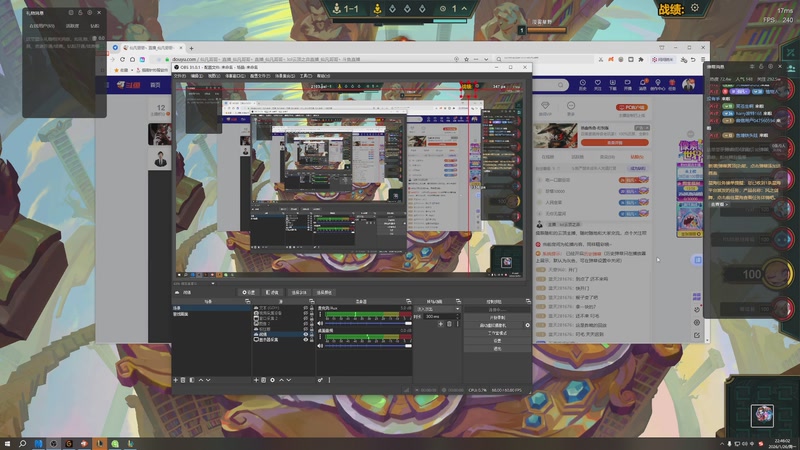Open the 文件 menu in OBS
The height and width of the screenshot is (450, 800).
(180, 76)
